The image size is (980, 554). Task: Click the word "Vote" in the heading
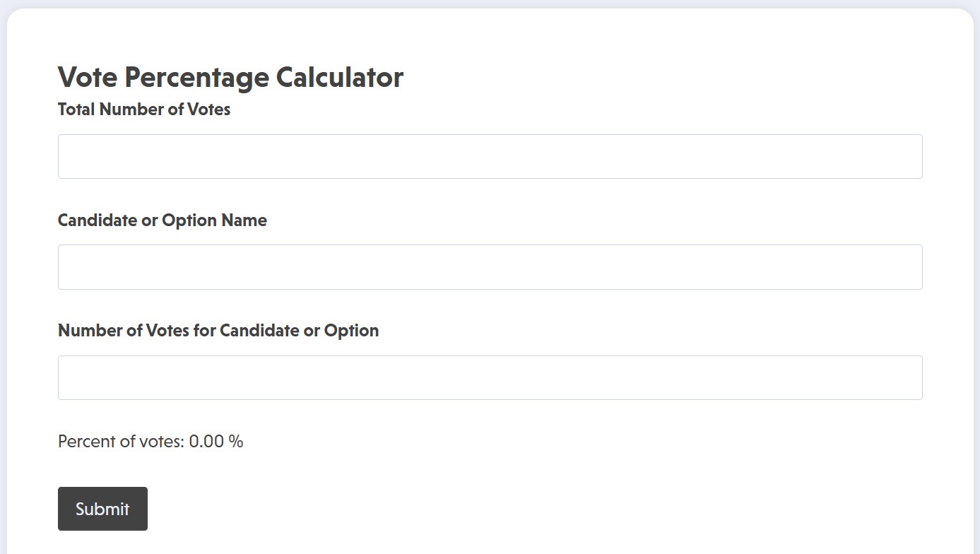point(88,77)
